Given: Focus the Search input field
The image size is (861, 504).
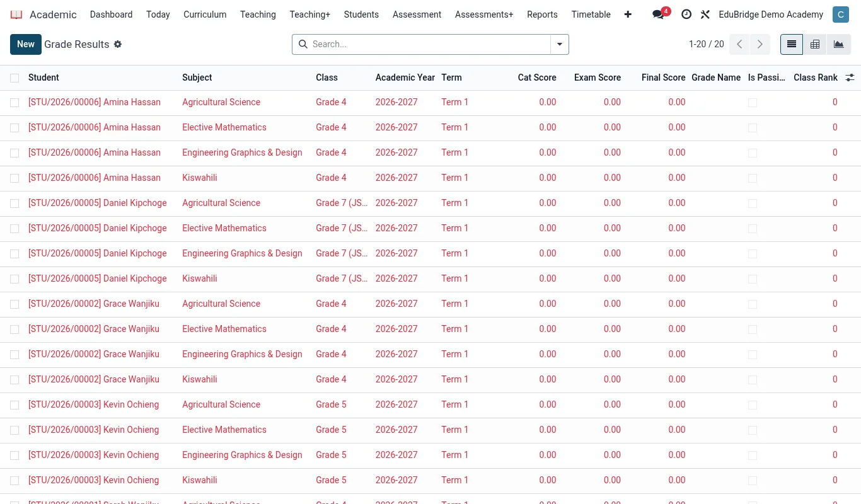Looking at the screenshot, I should tap(430, 44).
